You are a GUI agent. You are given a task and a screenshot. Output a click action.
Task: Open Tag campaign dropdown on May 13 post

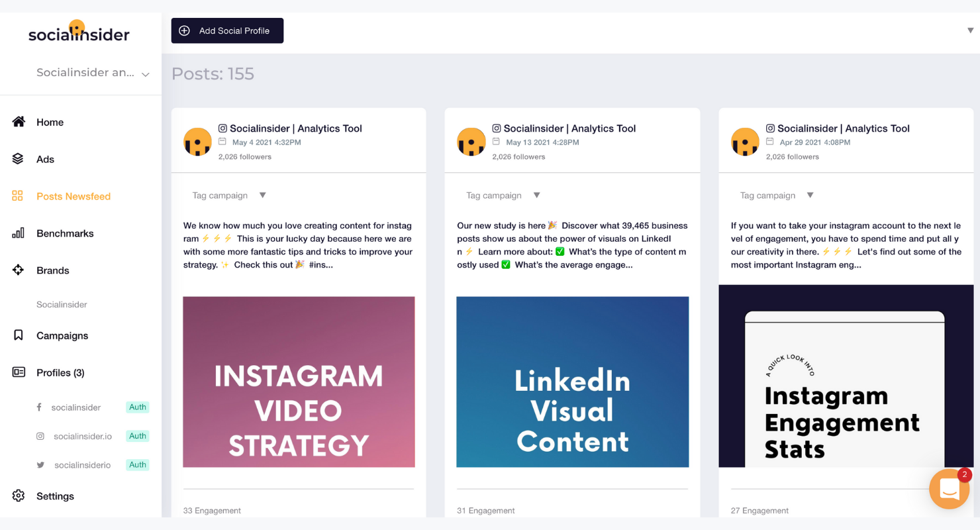pos(503,195)
